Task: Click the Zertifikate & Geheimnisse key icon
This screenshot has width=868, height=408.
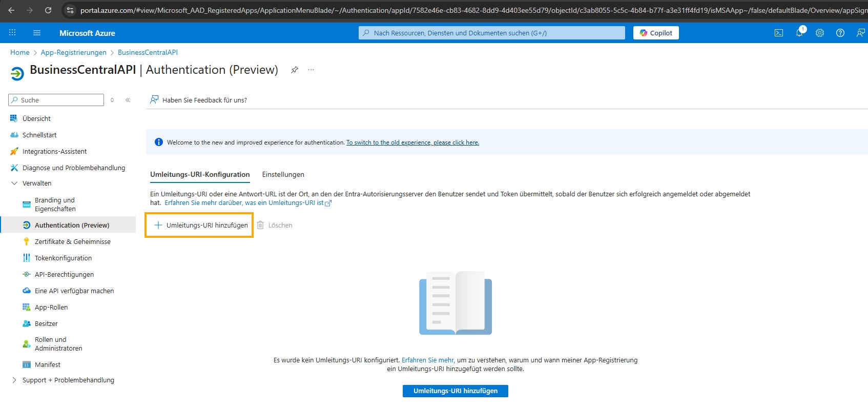Action: pos(26,241)
